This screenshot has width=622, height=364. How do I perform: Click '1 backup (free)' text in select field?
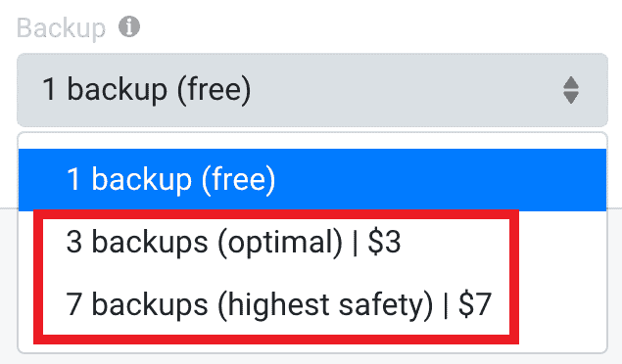point(146,89)
